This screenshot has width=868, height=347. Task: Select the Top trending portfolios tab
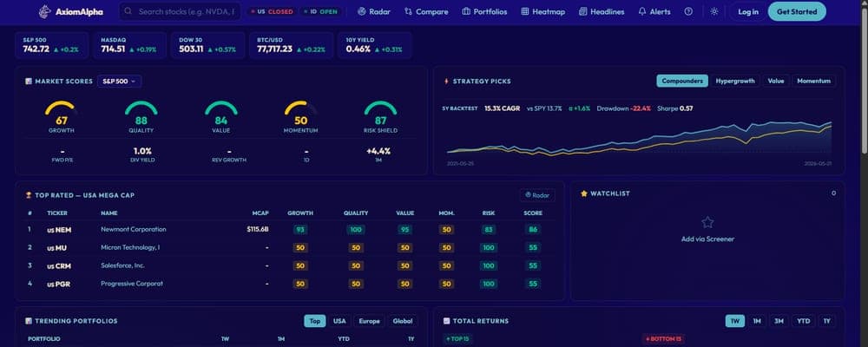click(x=314, y=321)
